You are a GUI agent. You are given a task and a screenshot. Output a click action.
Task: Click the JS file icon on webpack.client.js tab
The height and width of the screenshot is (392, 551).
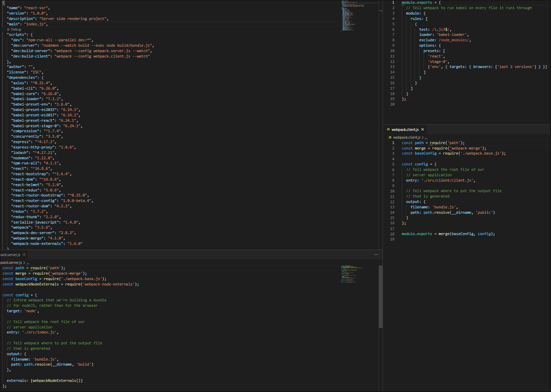[388, 130]
